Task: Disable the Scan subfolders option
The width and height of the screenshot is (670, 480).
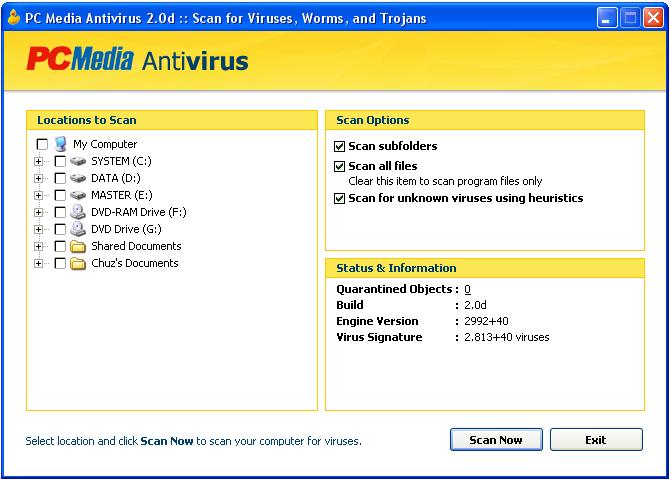Action: click(339, 147)
